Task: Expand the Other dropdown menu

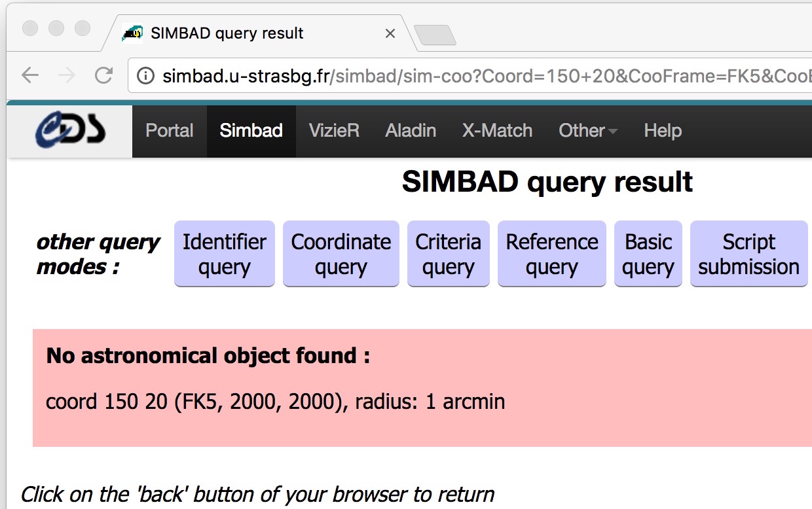Action: tap(588, 131)
